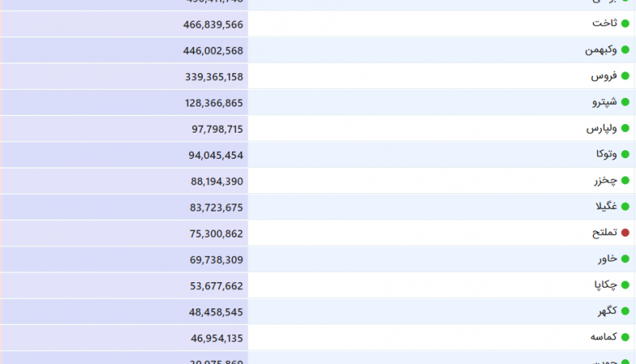Click the red status dot beside تملتح

[625, 234]
